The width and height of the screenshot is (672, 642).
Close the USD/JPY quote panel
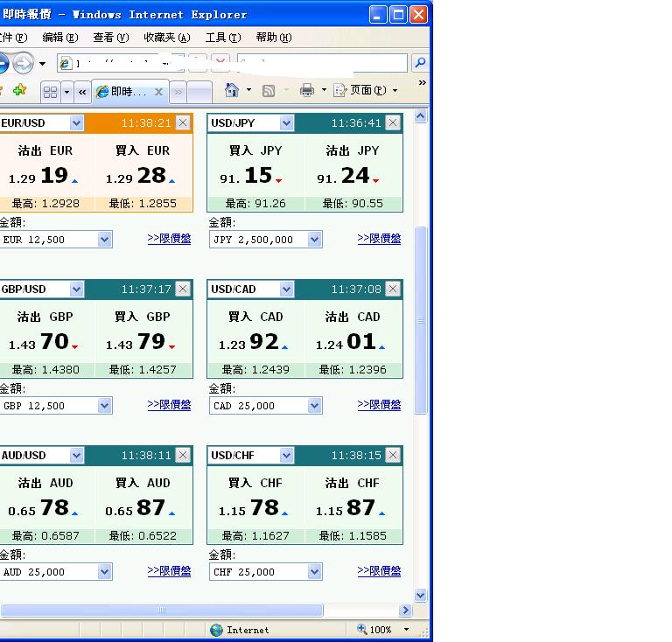coord(393,123)
